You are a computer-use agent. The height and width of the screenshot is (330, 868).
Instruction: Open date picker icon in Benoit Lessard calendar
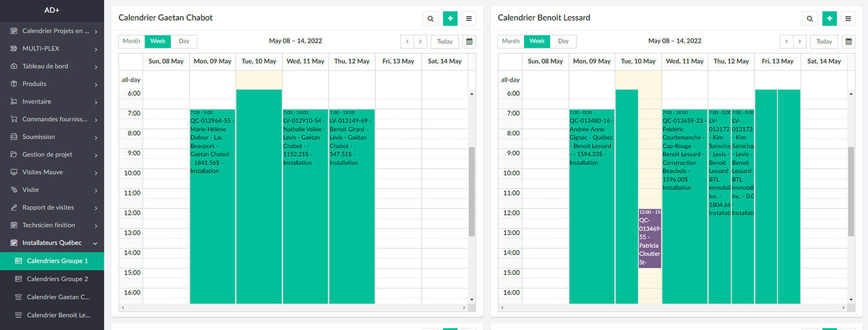point(849,41)
